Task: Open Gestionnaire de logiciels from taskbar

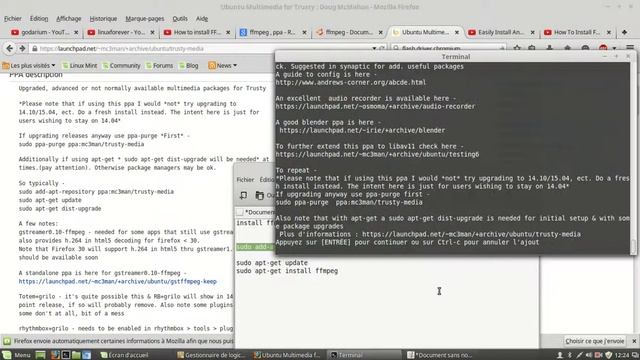Action: click(x=211, y=355)
